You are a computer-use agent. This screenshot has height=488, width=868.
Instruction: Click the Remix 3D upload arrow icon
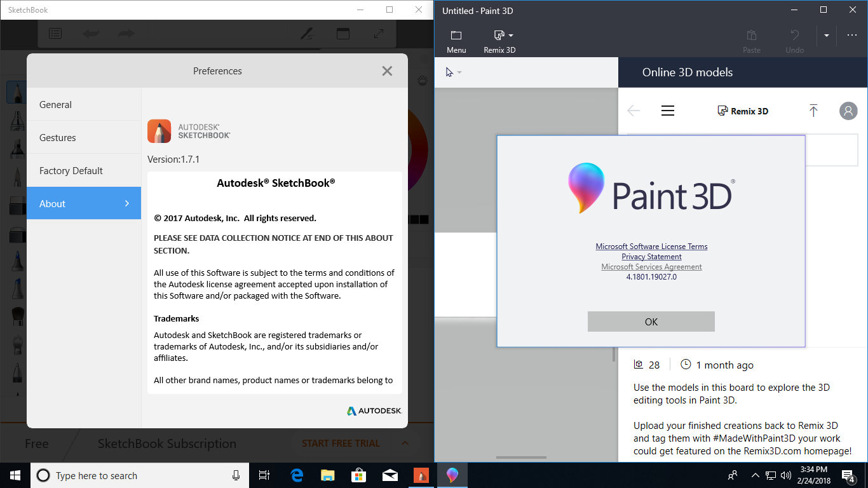(813, 111)
